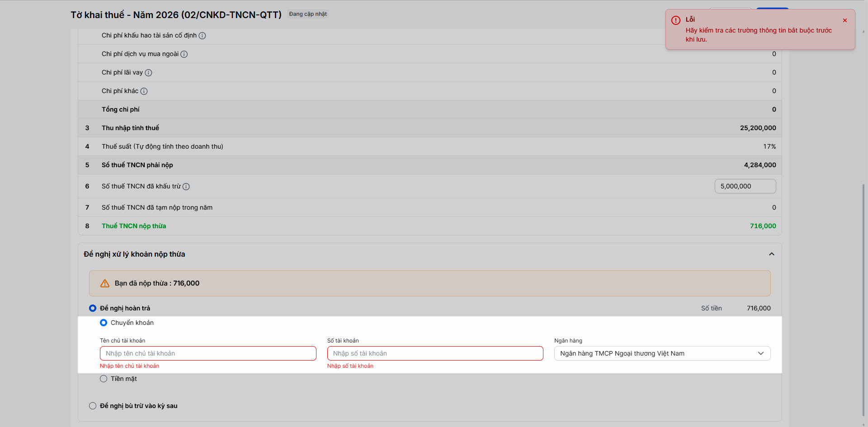
Task: Click info icon next to Chi phí dịch vụ mua ngoài
Action: [x=184, y=54]
